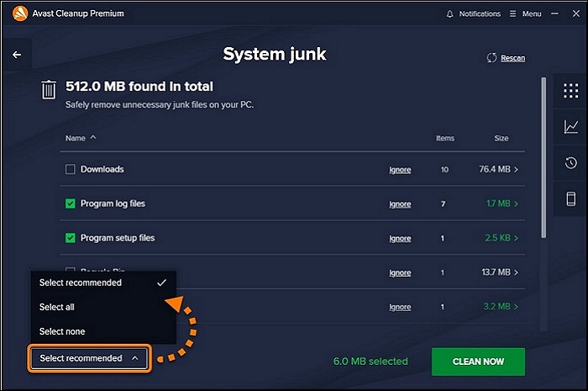Choose Select none in popup menu

tap(103, 331)
